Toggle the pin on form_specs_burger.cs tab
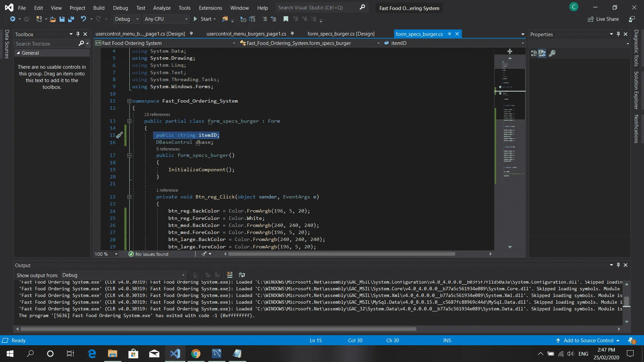644x362 pixels. tap(449, 34)
